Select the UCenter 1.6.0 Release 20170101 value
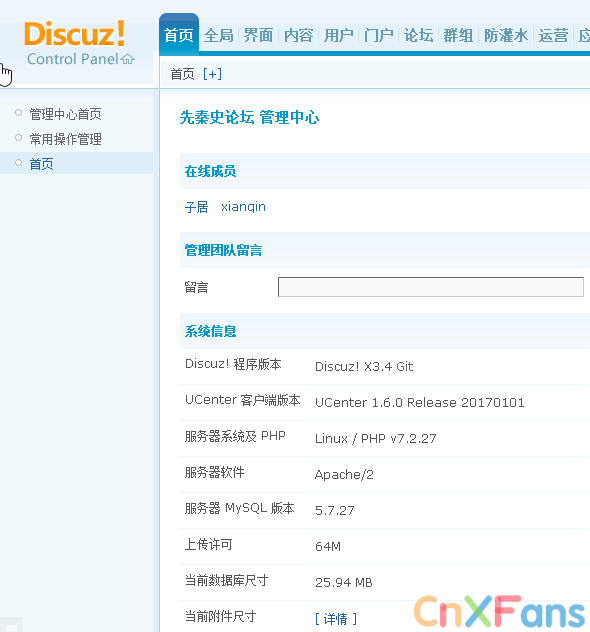590x632 pixels. coord(420,402)
